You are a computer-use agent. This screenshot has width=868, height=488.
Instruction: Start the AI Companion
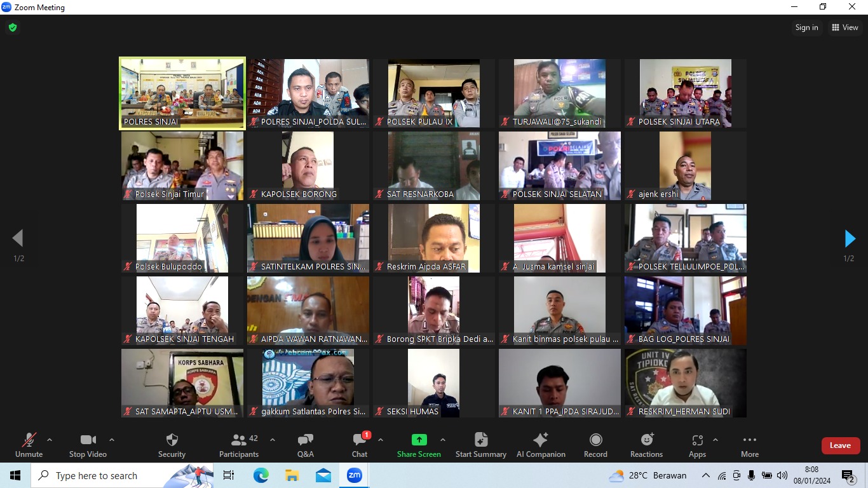click(x=541, y=445)
